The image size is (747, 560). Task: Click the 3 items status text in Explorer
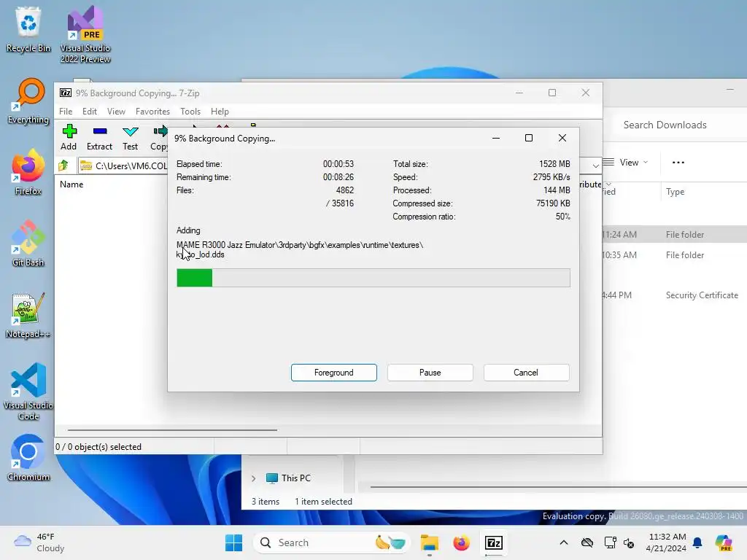click(266, 502)
